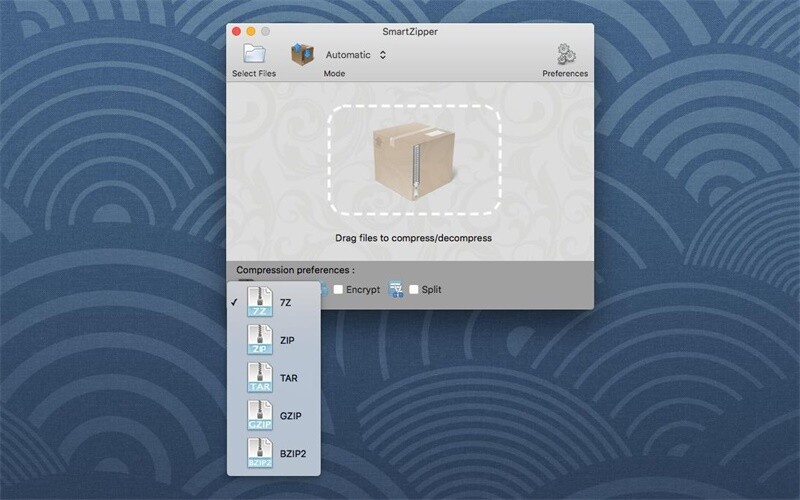Viewport: 800px width, 500px height.
Task: Close the SmartZipper window
Action: point(236,31)
